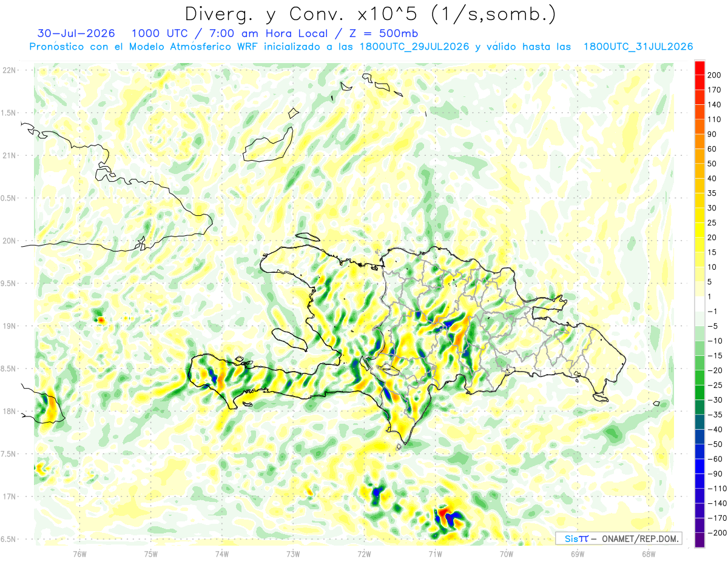Click the '1.5N' latitude label
The image size is (728, 562).
9,113
